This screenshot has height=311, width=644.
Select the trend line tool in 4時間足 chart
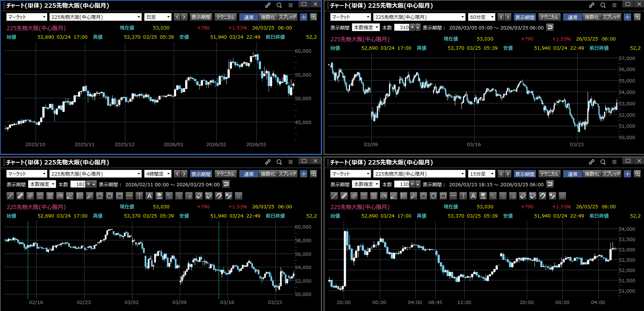point(10,196)
